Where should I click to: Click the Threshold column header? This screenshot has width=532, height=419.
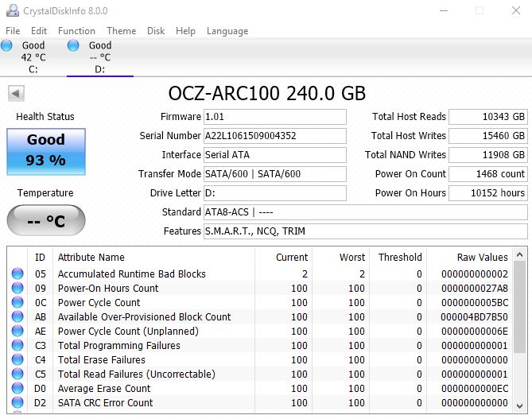point(398,257)
